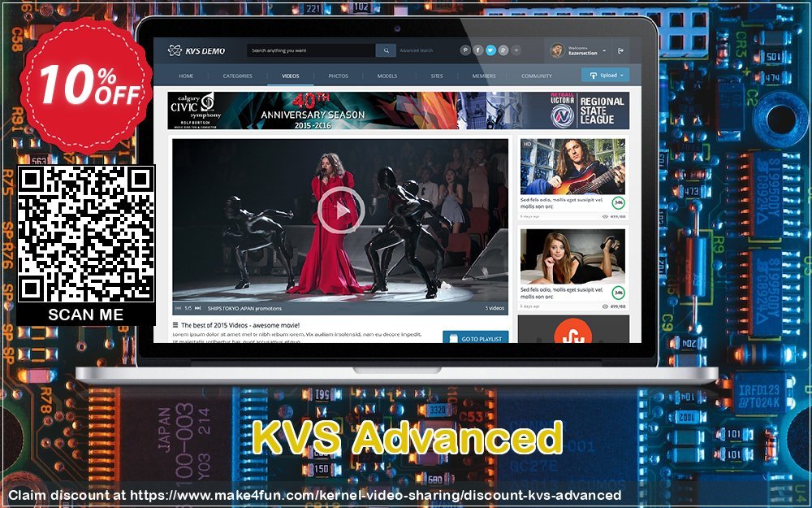812x508 pixels.
Task: Click views eye icon under second video
Action: coord(605,306)
